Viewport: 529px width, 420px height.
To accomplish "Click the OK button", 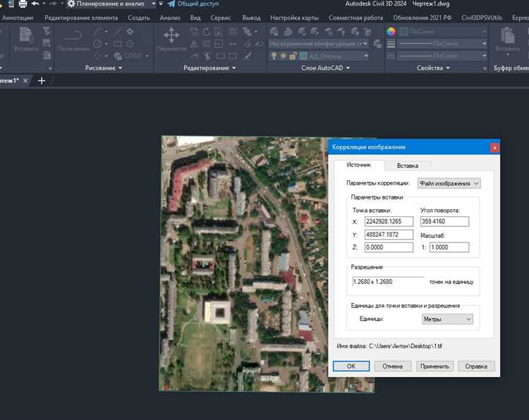I will point(351,366).
